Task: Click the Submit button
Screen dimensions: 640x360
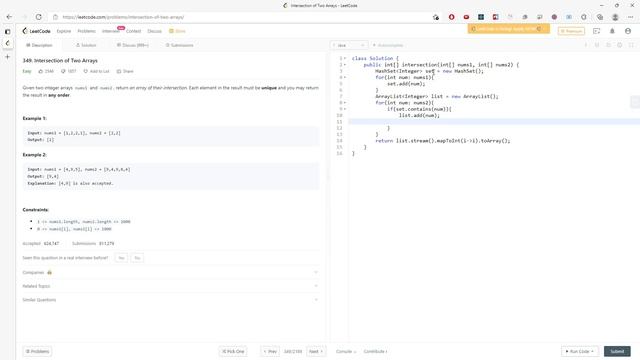Action: coord(617,351)
